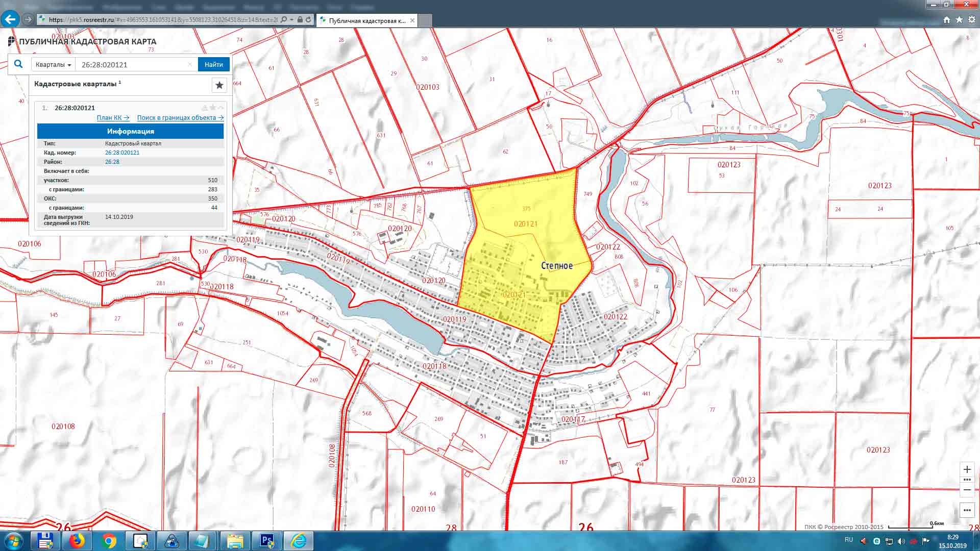The width and height of the screenshot is (980, 551).
Task: Launch Photoshop from the taskbar
Action: point(267,541)
